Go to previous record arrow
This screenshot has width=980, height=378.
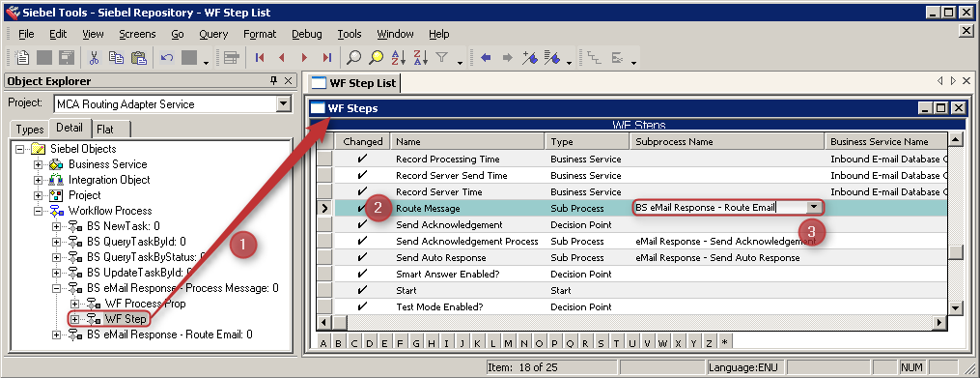[282, 58]
